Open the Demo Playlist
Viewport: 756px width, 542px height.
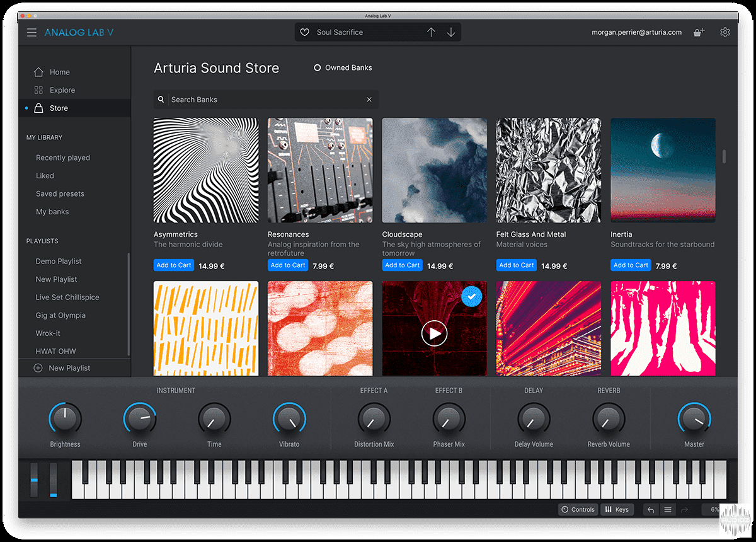[x=59, y=261]
